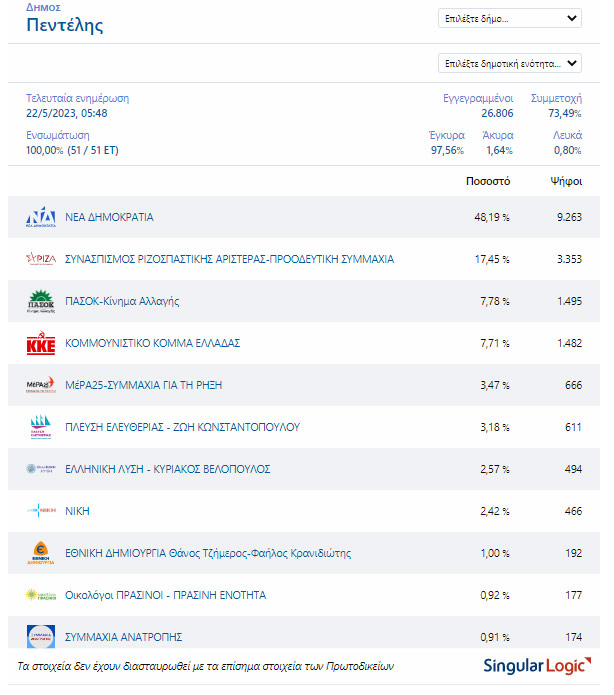Click the red KKE logo
Image resolution: width=614 pixels, height=695 pixels.
tap(41, 343)
